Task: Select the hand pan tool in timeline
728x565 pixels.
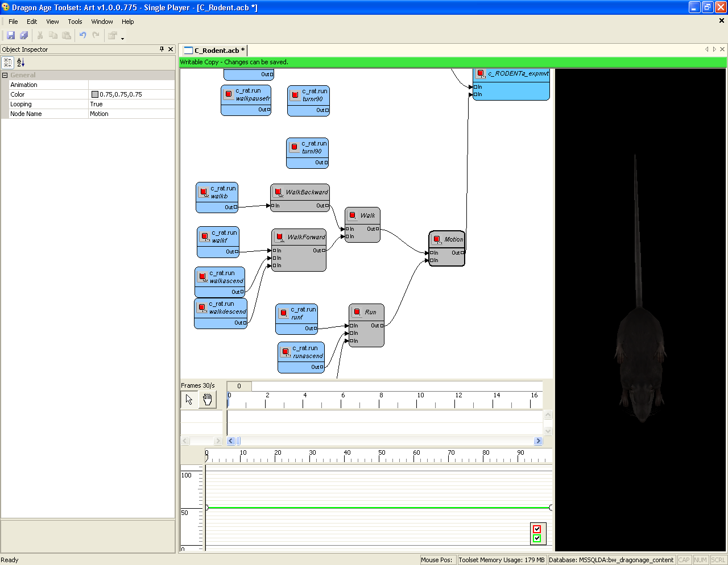Action: tap(208, 400)
